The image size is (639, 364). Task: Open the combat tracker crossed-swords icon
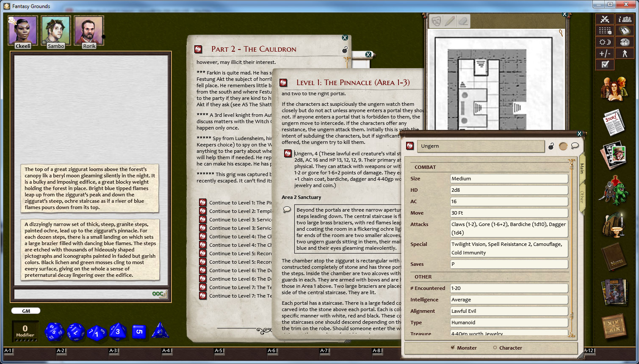click(x=605, y=19)
